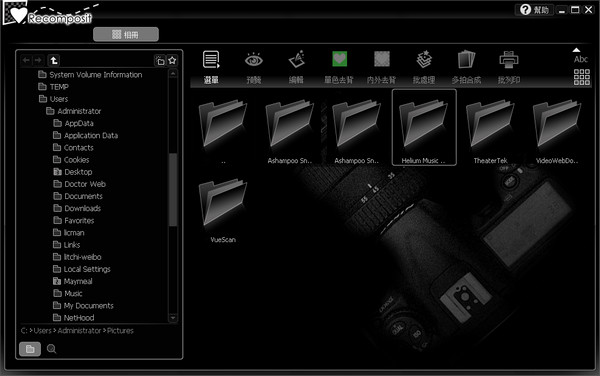Go up one folder level
600x376 pixels.
tap(54, 60)
